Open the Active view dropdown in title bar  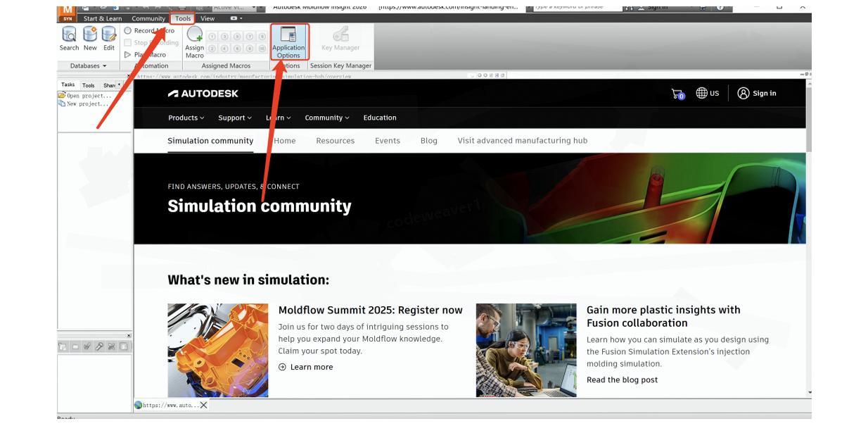[236, 7]
